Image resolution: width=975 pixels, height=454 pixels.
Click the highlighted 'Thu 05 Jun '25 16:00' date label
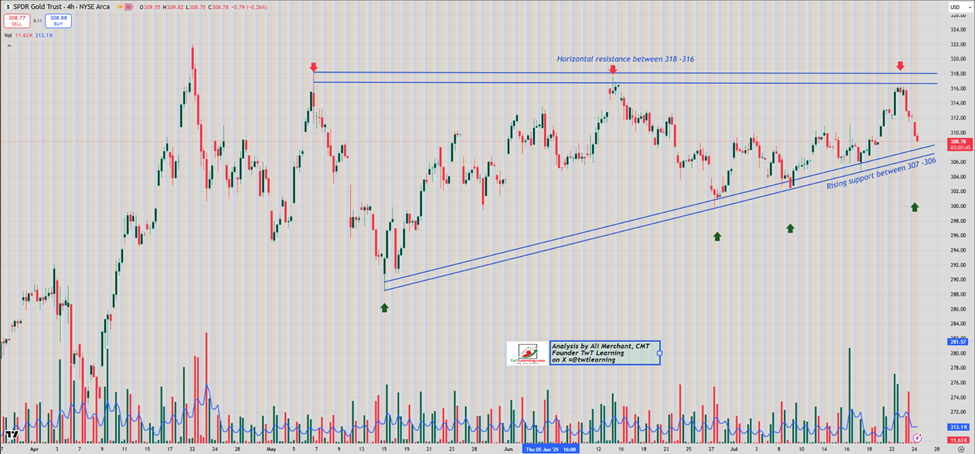tap(552, 450)
